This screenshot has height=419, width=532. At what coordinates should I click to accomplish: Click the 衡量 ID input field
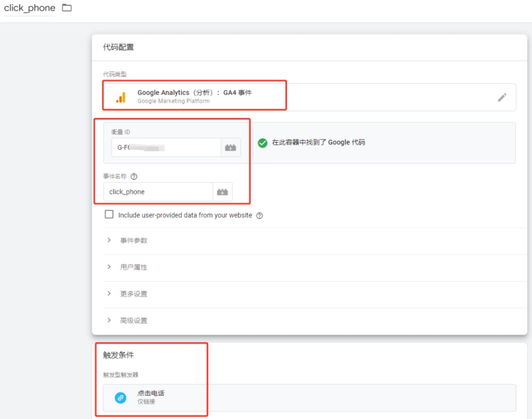tap(166, 148)
